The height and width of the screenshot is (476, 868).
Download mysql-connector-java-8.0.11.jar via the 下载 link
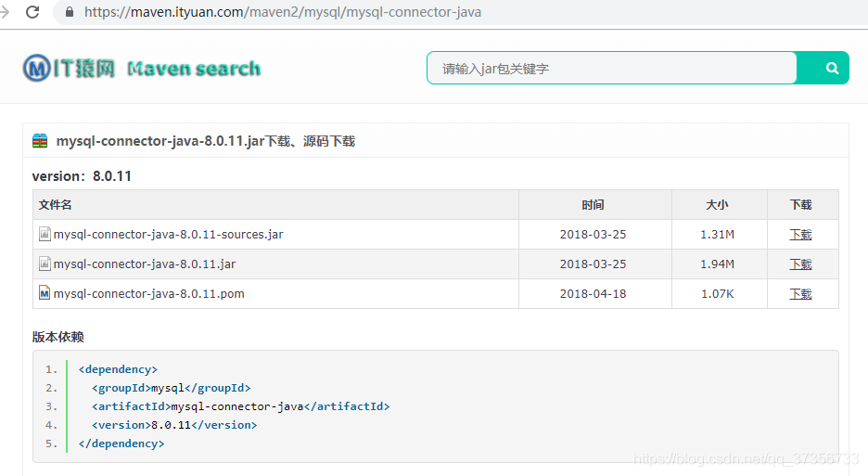coord(800,264)
